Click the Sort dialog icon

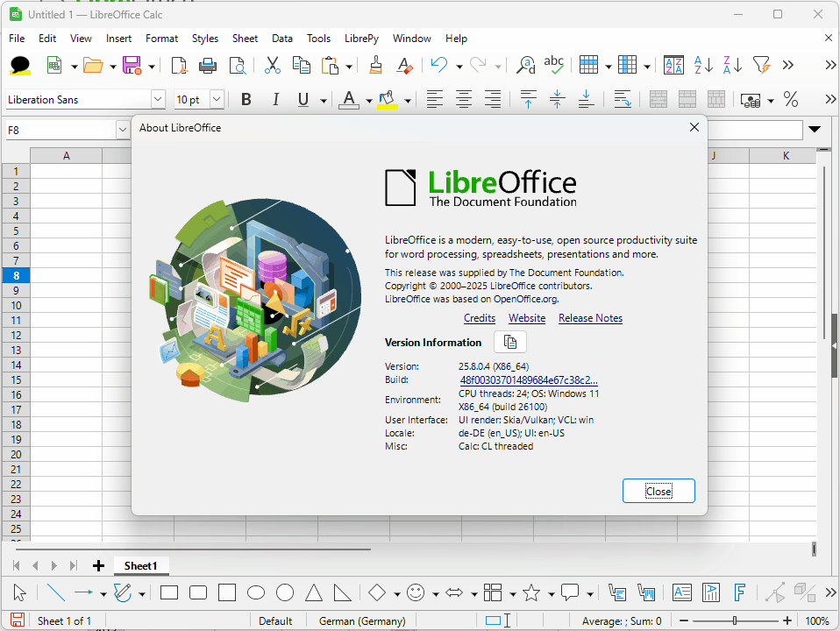(x=673, y=66)
